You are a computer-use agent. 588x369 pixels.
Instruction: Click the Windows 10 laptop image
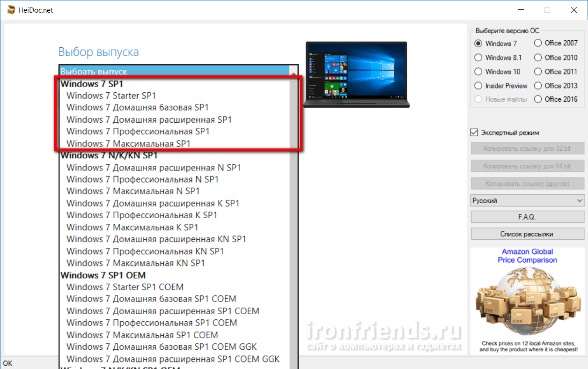(356, 74)
